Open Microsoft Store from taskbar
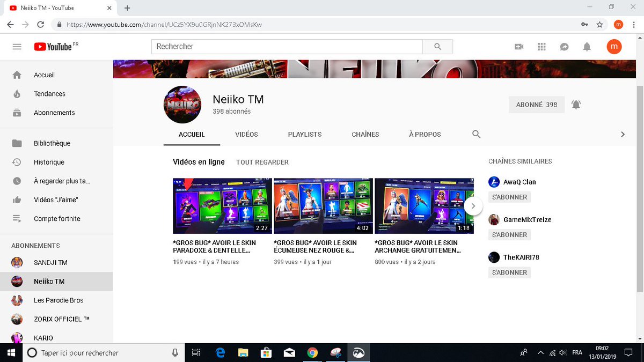This screenshot has height=362, width=644. (x=266, y=352)
